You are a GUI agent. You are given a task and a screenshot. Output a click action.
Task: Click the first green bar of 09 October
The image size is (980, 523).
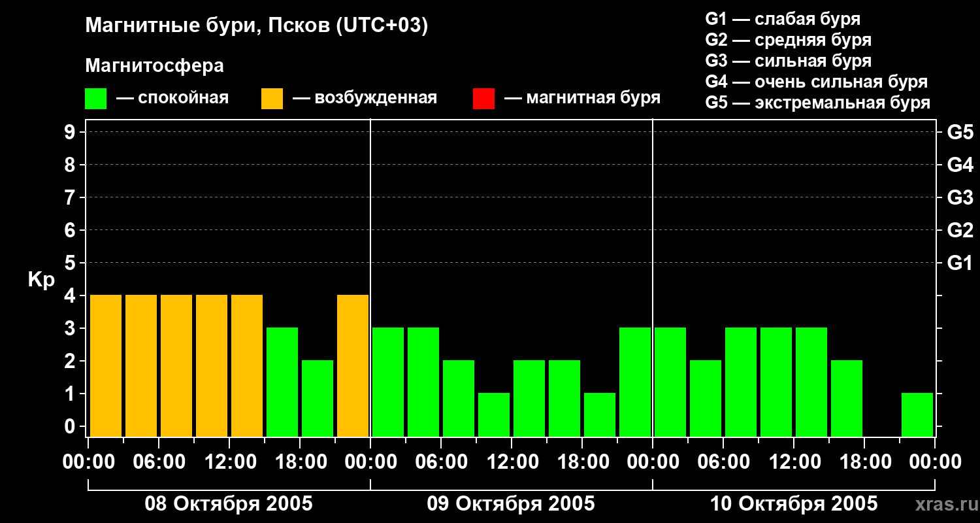(388, 382)
